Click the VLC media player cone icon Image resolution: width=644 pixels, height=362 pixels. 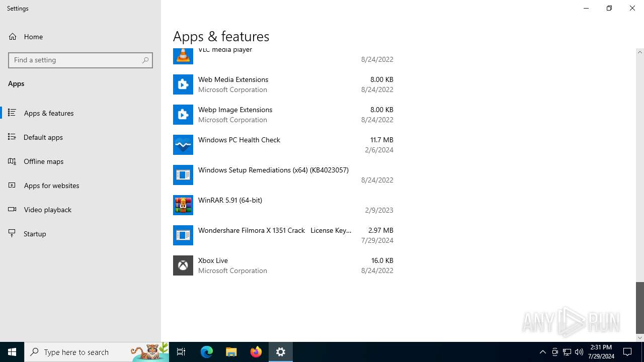183,55
